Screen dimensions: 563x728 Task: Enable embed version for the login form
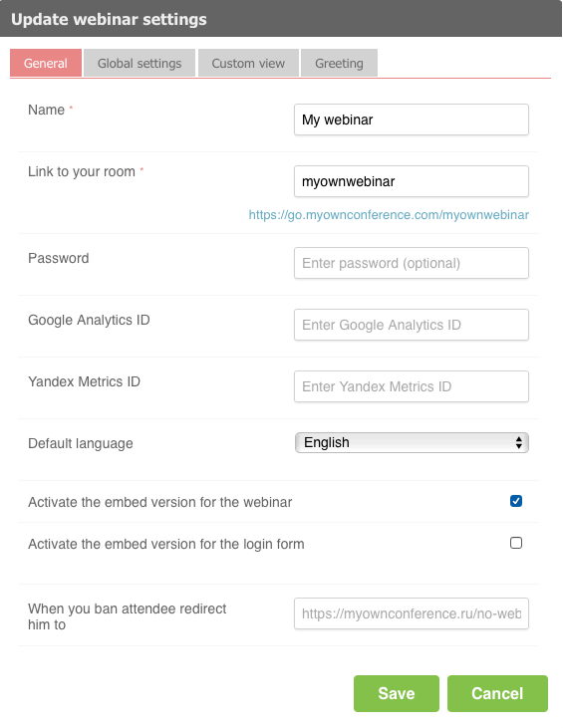(516, 543)
